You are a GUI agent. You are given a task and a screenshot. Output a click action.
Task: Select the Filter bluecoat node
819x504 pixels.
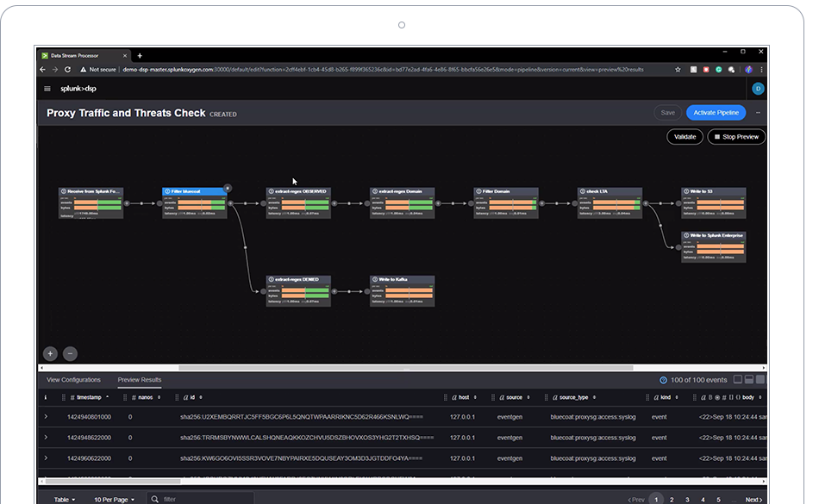194,203
